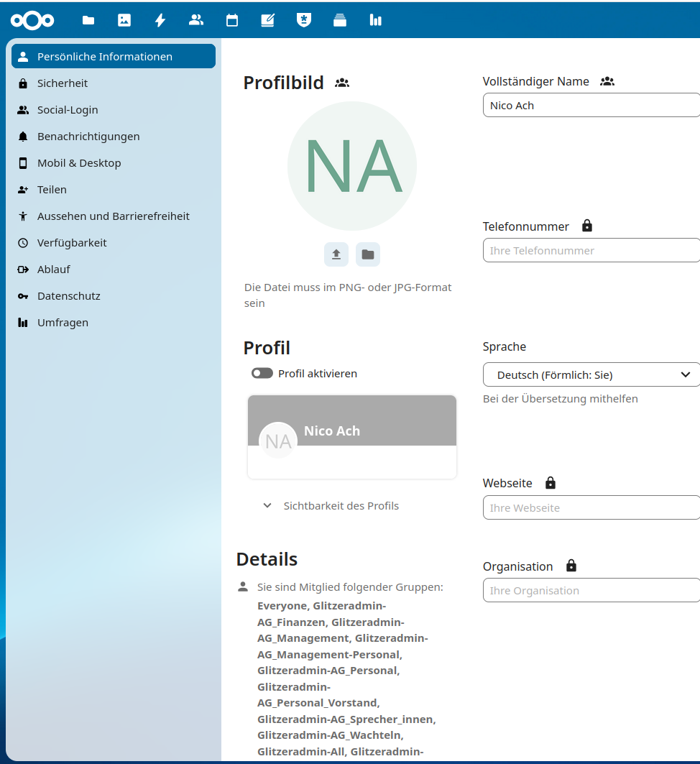The height and width of the screenshot is (764, 700).
Task: Change Telefonnummer visibility via lock icon
Action: coord(587,226)
